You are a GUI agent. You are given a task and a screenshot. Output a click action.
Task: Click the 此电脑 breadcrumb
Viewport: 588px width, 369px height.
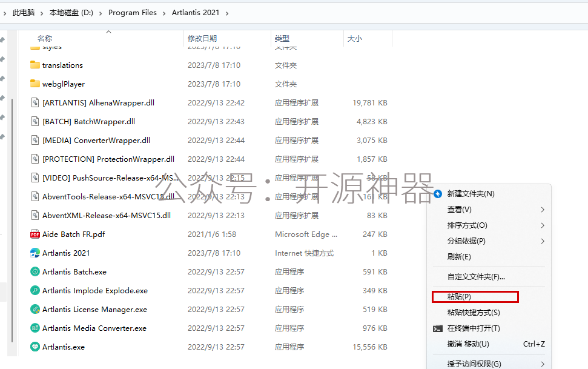point(24,13)
